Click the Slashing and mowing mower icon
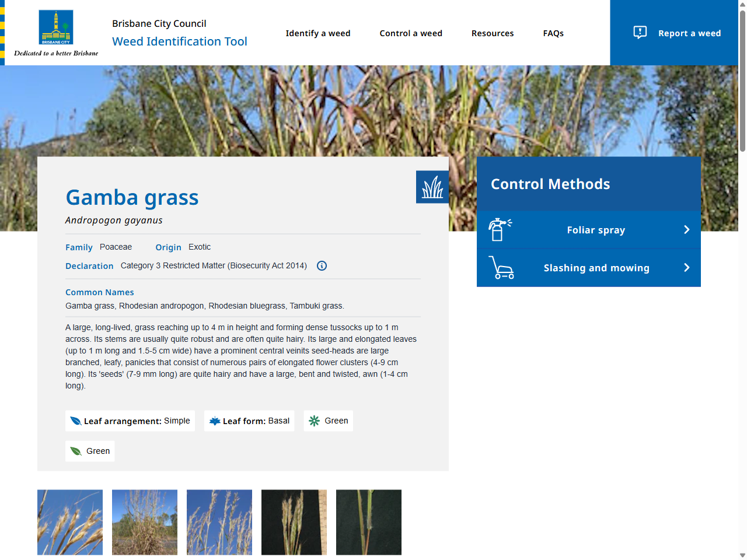 pyautogui.click(x=502, y=268)
